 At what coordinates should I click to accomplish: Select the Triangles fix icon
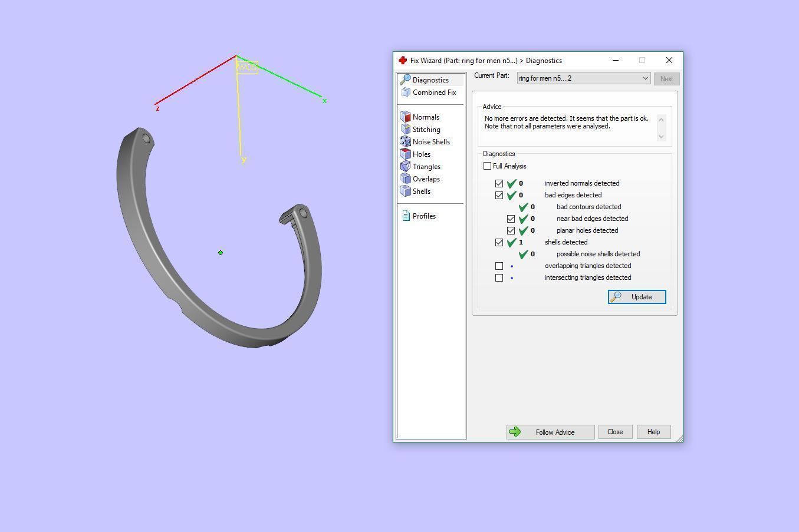pos(405,166)
